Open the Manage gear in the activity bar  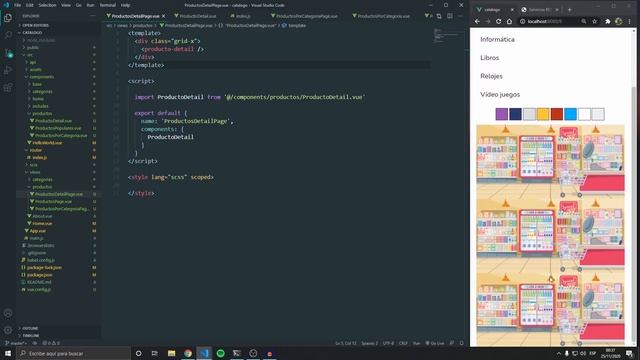click(x=8, y=330)
